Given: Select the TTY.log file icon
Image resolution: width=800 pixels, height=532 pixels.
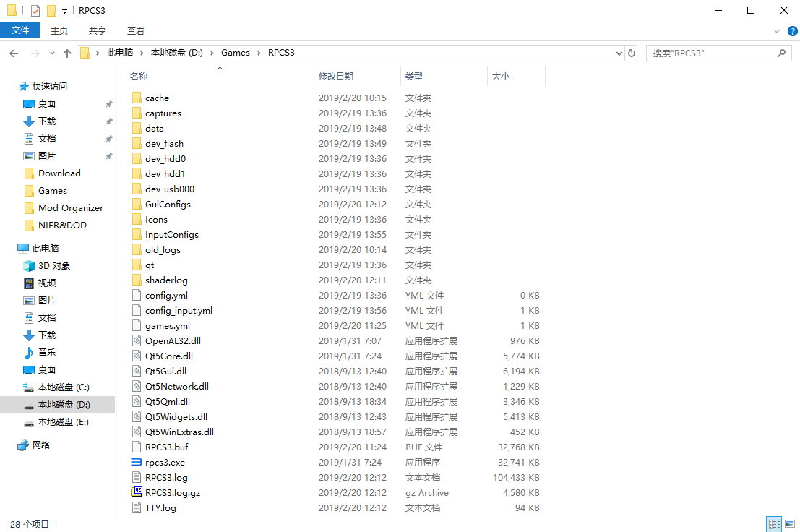Looking at the screenshot, I should tap(137, 507).
